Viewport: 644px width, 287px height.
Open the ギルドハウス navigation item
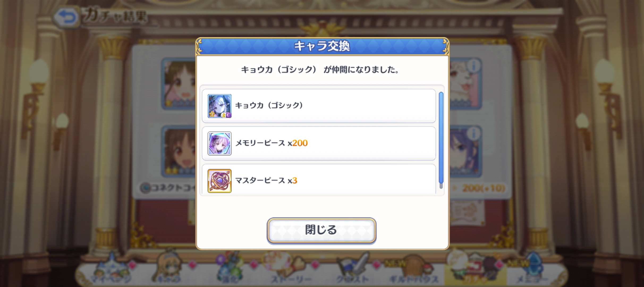pos(414,269)
